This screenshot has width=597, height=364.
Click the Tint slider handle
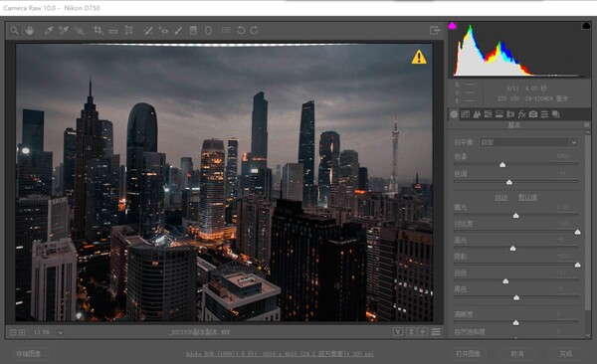point(509,182)
